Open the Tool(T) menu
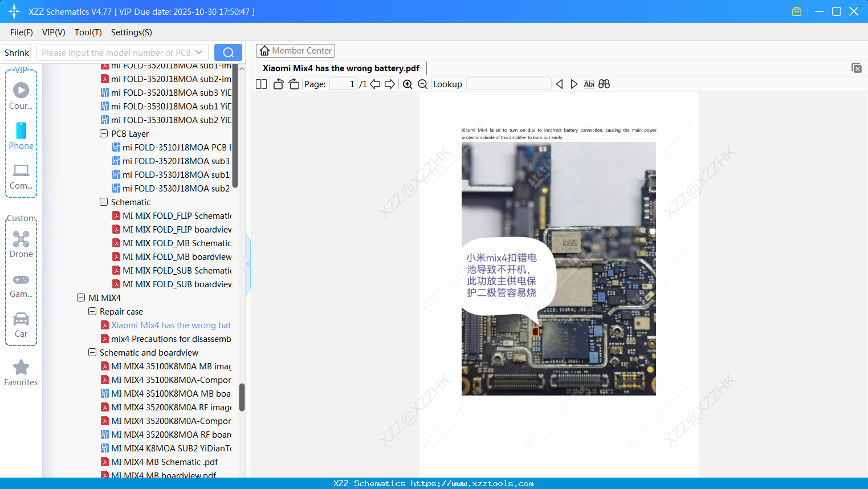The image size is (868, 489). click(88, 32)
